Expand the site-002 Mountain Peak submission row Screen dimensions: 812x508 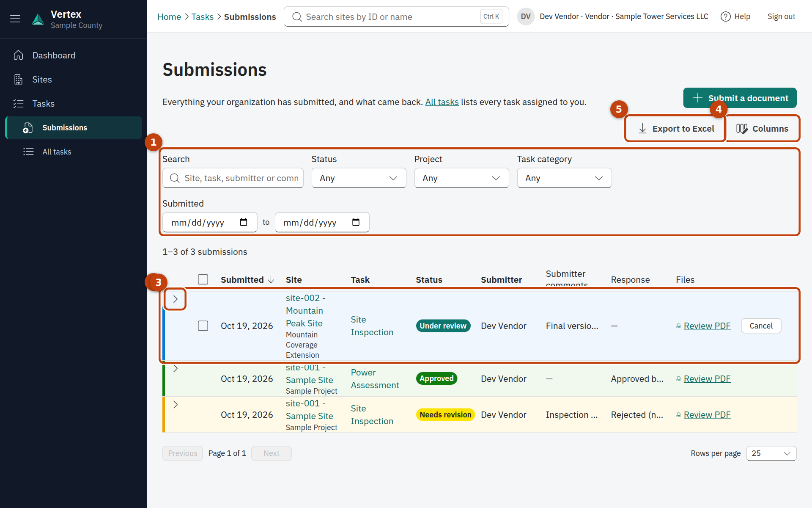pos(175,299)
